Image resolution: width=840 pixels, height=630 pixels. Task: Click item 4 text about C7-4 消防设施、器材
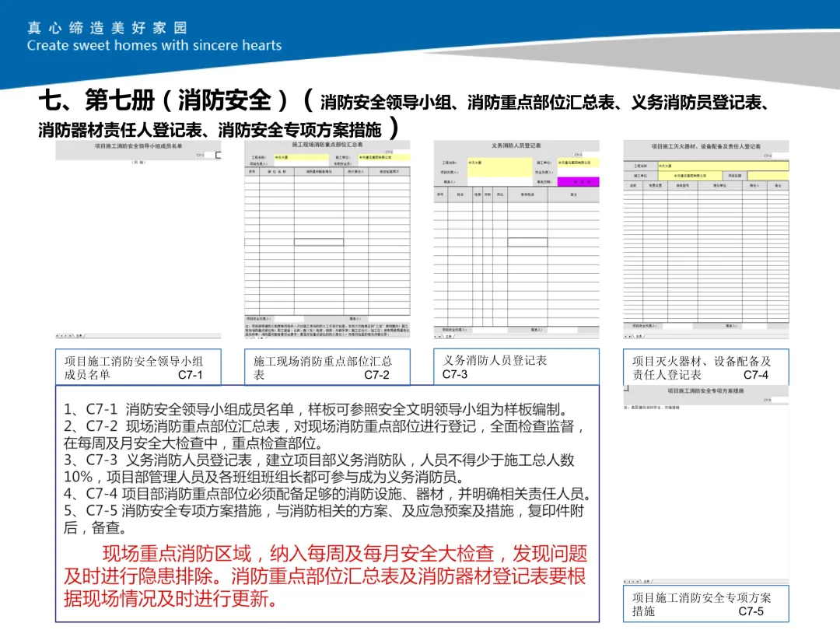(328, 493)
